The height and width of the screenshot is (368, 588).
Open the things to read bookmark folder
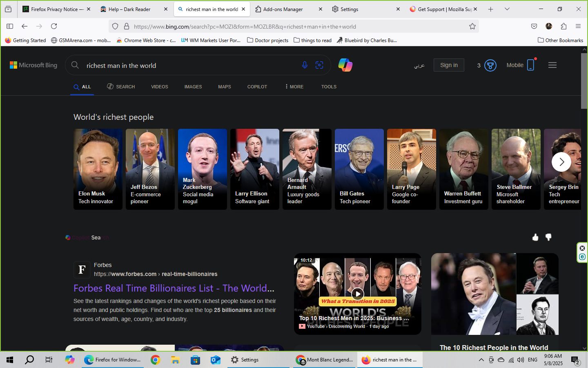(x=312, y=40)
